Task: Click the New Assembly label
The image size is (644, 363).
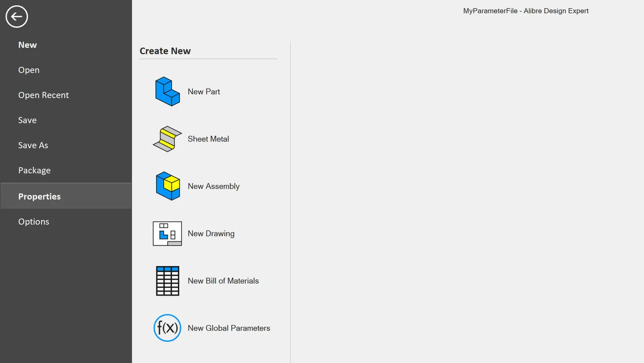Action: pos(214,186)
